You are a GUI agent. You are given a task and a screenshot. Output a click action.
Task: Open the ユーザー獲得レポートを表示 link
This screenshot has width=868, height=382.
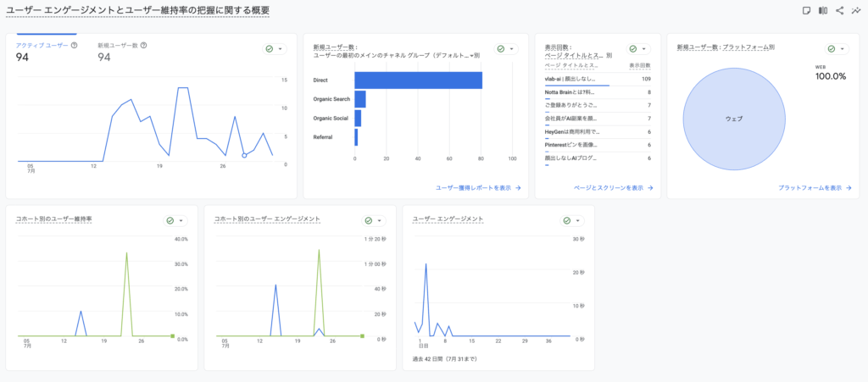[478, 188]
